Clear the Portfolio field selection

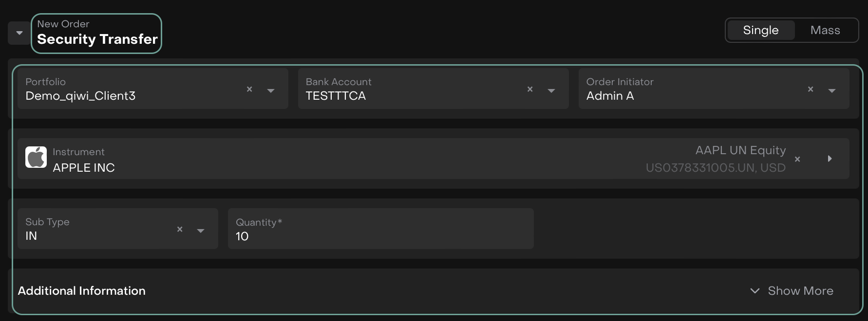click(x=249, y=89)
